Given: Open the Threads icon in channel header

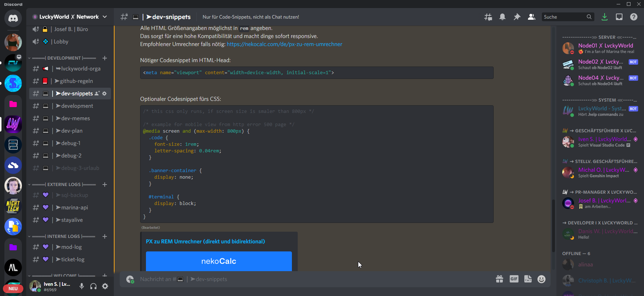Looking at the screenshot, I should tap(488, 17).
